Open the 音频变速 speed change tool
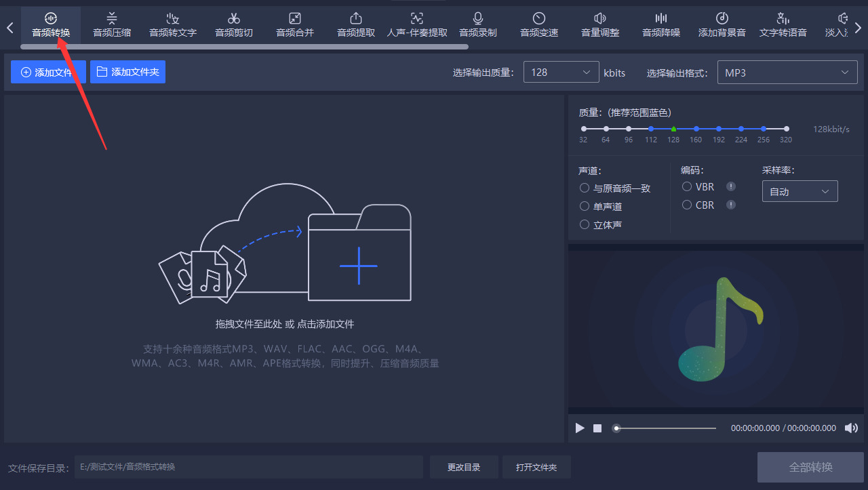The height and width of the screenshot is (490, 868). [x=539, y=24]
